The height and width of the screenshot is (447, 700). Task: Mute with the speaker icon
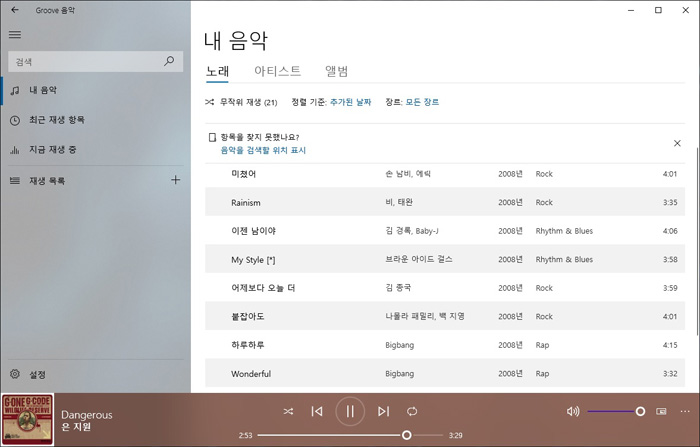(573, 411)
